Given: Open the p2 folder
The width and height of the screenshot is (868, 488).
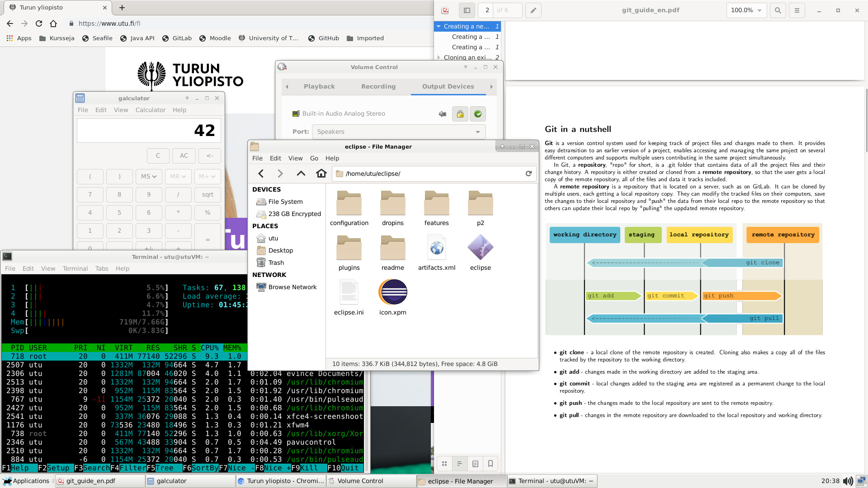Looking at the screenshot, I should 480,208.
